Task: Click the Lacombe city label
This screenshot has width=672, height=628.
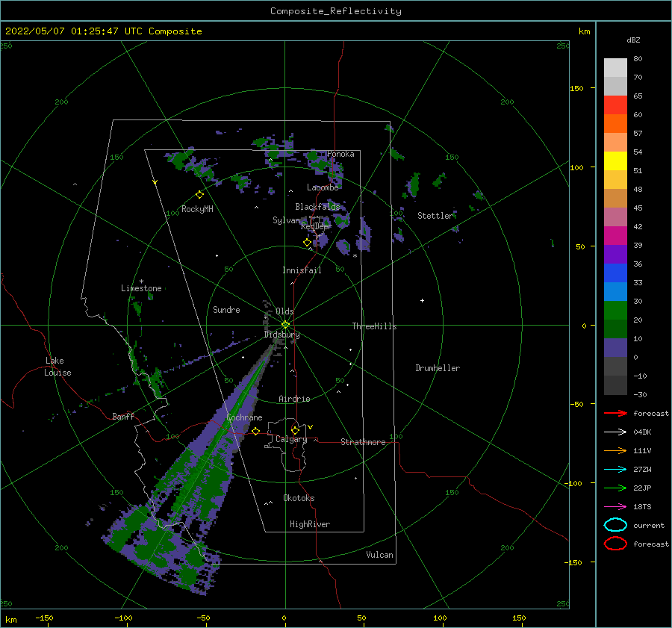Action: (323, 187)
